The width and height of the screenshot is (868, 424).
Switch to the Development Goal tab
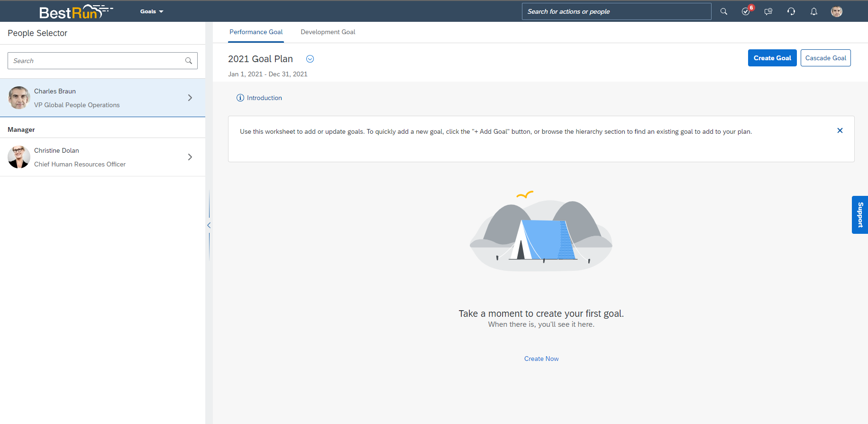328,32
